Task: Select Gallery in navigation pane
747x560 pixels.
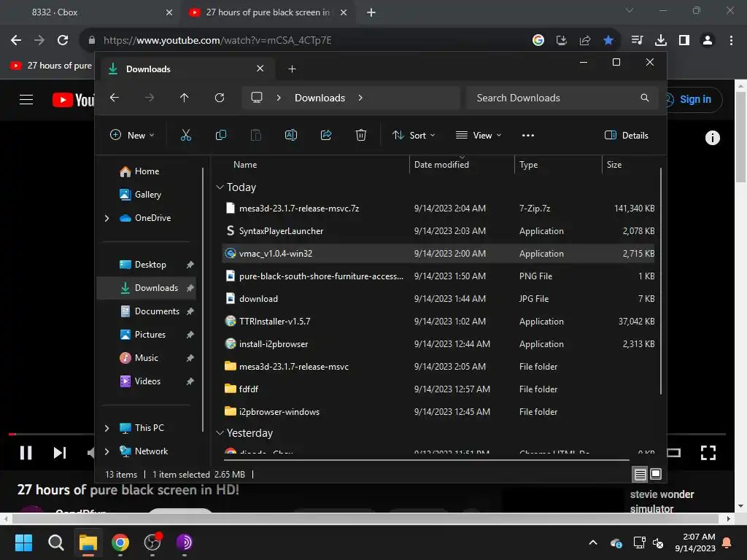Action: (x=146, y=195)
